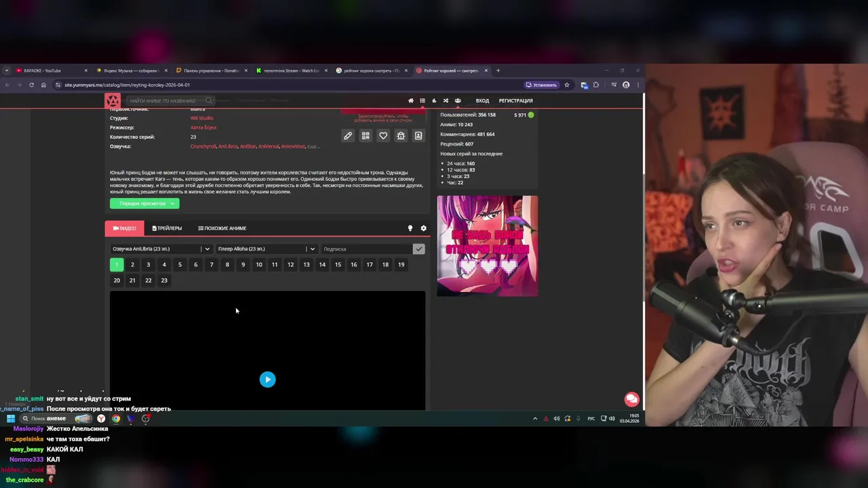
Task: Select the currently active episode 1
Action: [x=117, y=265]
